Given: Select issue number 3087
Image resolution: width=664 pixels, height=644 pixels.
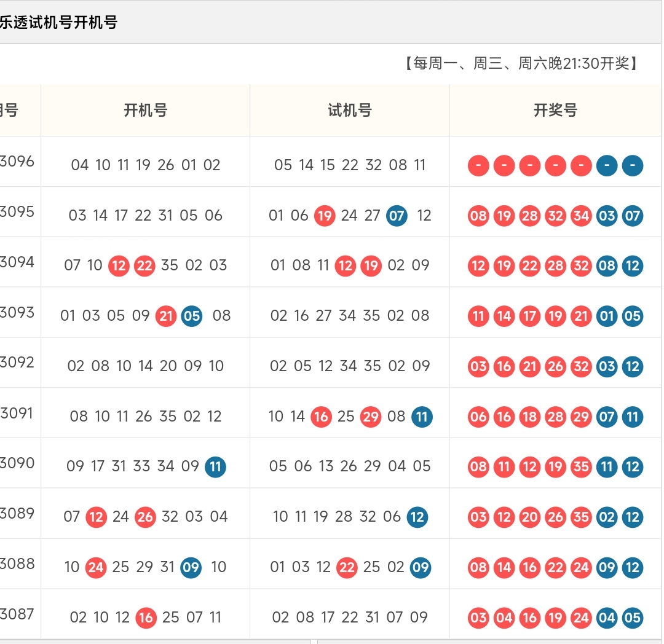Looking at the screenshot, I should point(17,614).
